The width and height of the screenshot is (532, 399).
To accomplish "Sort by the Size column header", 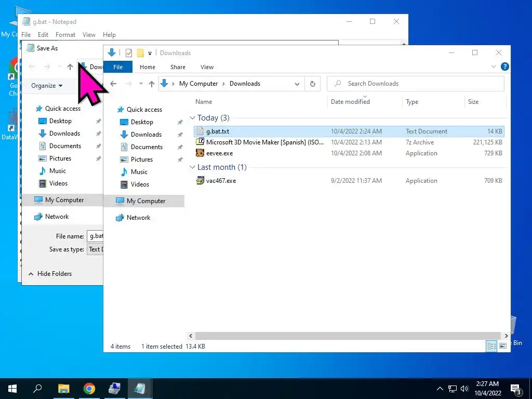I will pyautogui.click(x=473, y=101).
